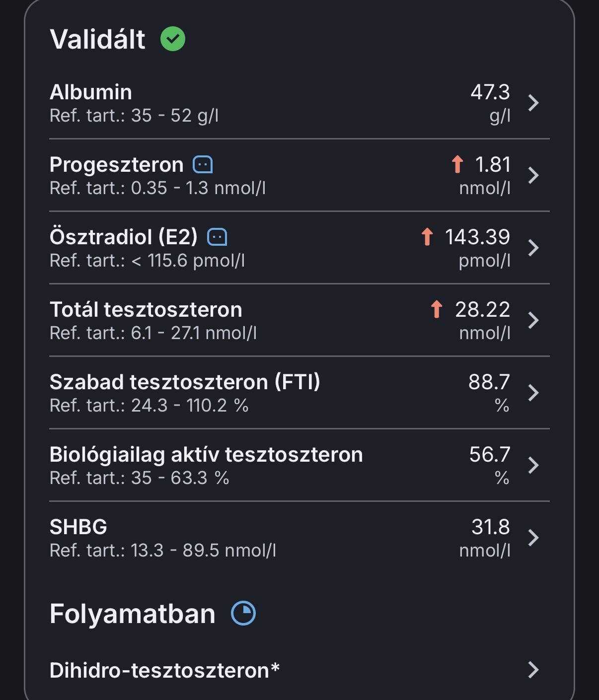
Task: Tap the Dihidro-tesztoszteron* pending test label
Action: tap(164, 670)
